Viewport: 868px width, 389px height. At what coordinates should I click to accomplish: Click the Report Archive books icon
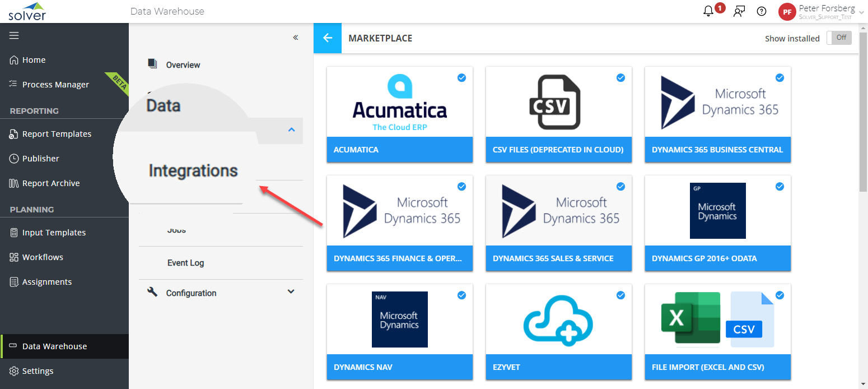14,183
